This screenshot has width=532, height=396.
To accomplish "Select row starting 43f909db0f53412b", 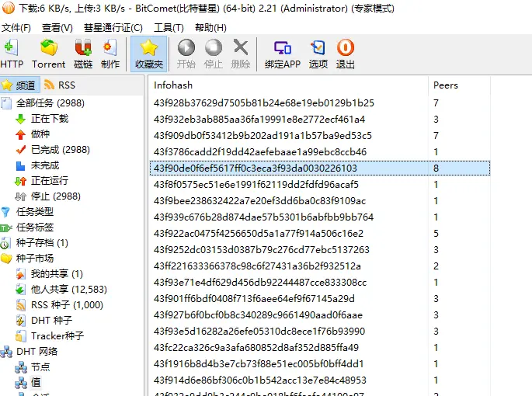I will [320, 135].
